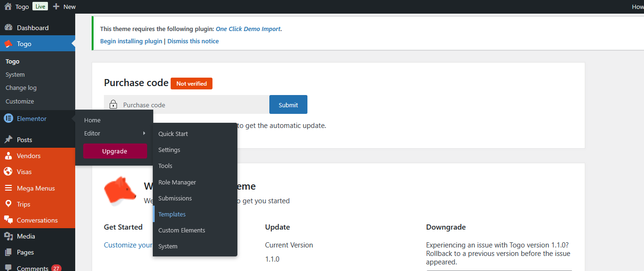The image size is (644, 271).
Task: Open Dashboard via its gauge icon
Action: pyautogui.click(x=8, y=28)
